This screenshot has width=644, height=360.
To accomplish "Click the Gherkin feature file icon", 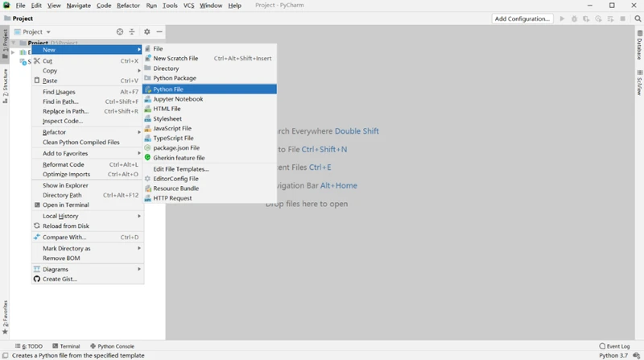I will click(x=148, y=157).
